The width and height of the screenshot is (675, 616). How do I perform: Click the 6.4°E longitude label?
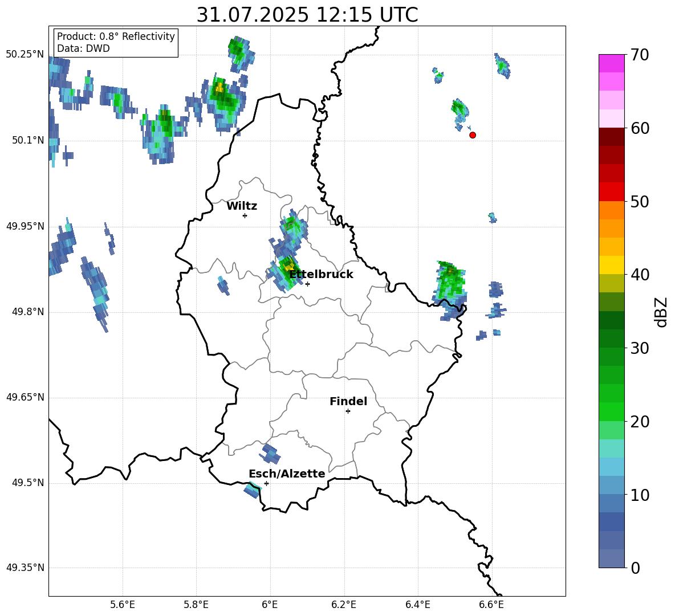[x=417, y=605]
